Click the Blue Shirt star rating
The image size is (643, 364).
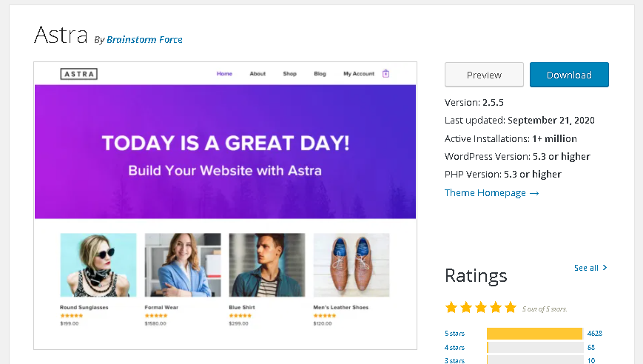click(240, 316)
